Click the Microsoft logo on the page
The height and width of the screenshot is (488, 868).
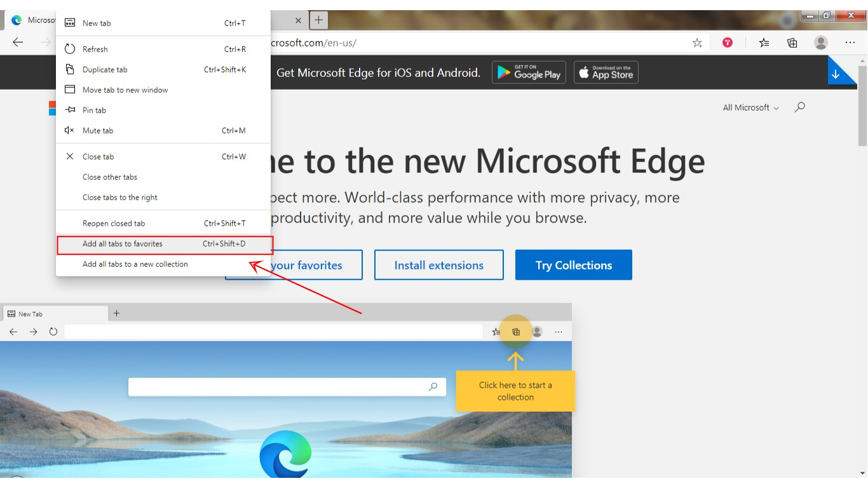point(52,108)
